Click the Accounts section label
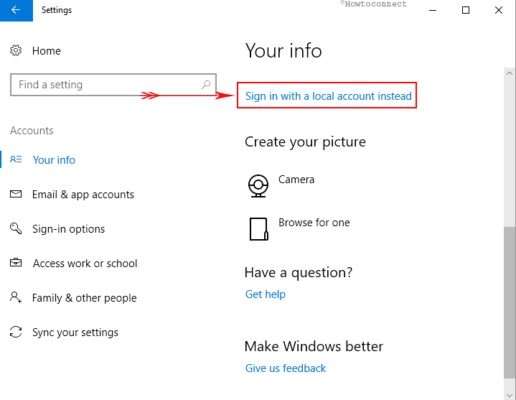Image resolution: width=516 pixels, height=400 pixels. [32, 130]
